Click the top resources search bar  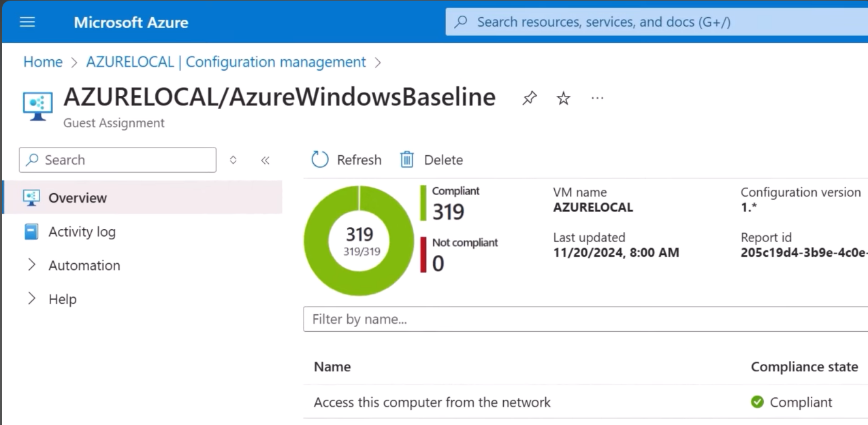click(654, 22)
